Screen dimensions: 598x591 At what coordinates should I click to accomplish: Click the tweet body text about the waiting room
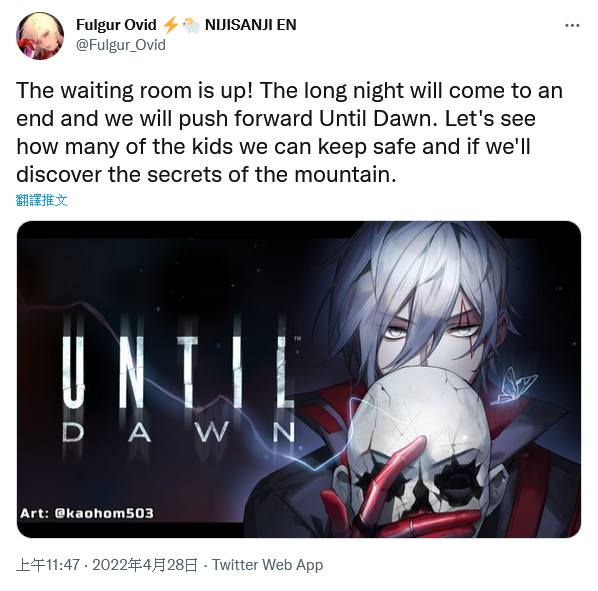[290, 132]
